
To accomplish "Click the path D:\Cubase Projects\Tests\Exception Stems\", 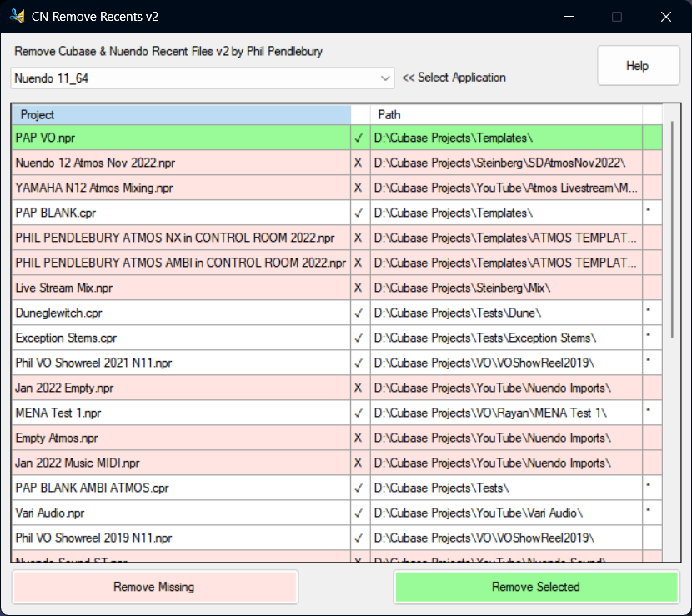I will point(485,338).
